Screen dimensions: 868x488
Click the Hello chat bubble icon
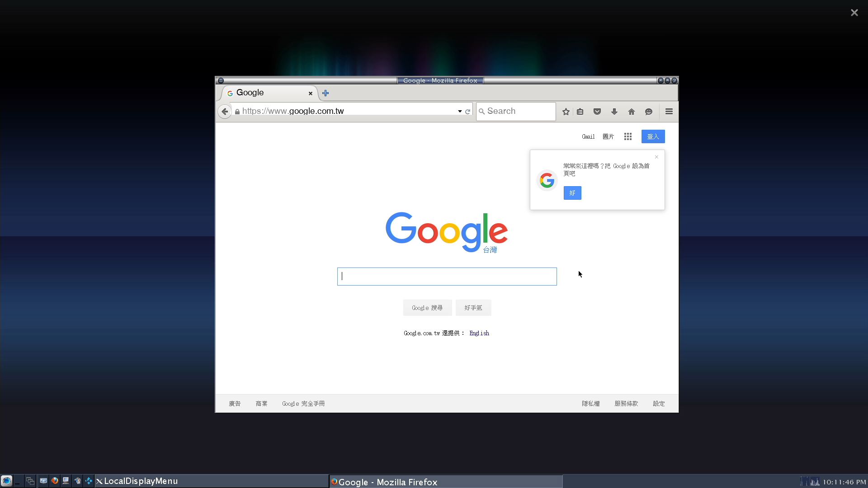click(649, 112)
